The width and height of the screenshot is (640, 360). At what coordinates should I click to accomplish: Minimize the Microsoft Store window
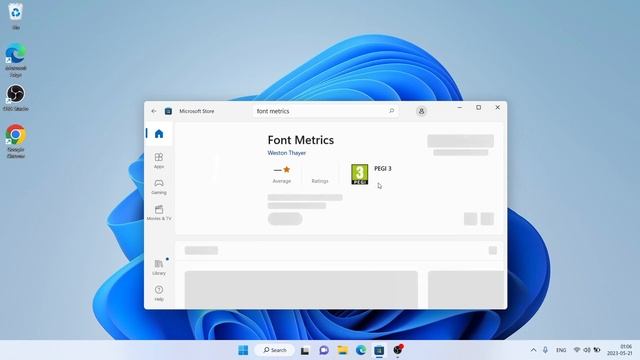[460, 107]
